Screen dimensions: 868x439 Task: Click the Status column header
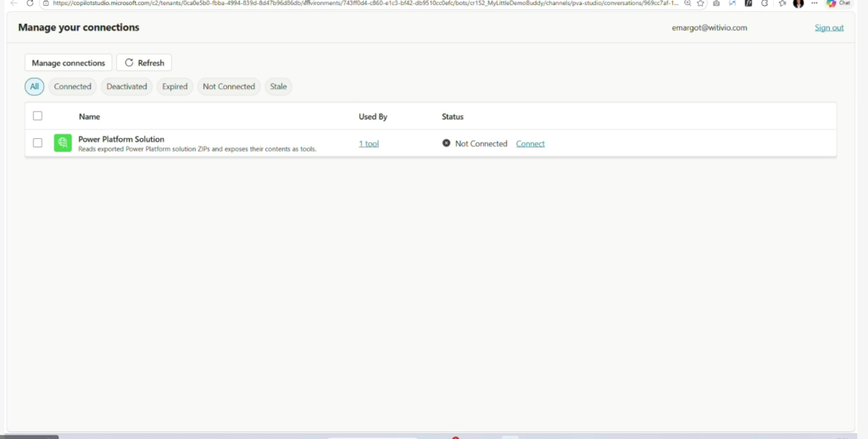pyautogui.click(x=453, y=117)
